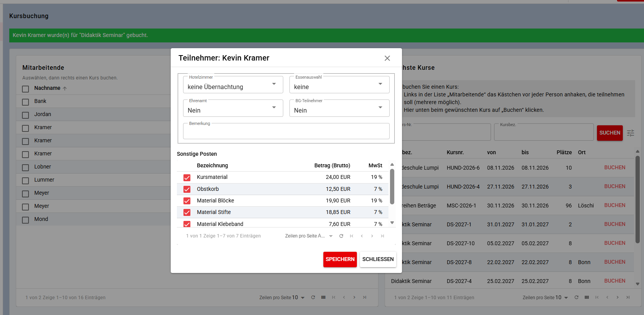644x315 pixels.
Task: Uncheck the Material Blöcke checkbox
Action: pyautogui.click(x=187, y=201)
